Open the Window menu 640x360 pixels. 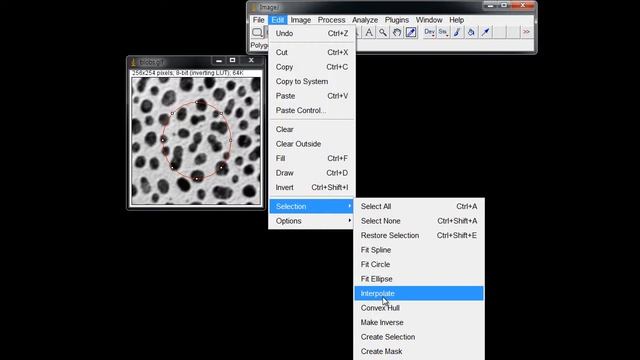pos(429,20)
